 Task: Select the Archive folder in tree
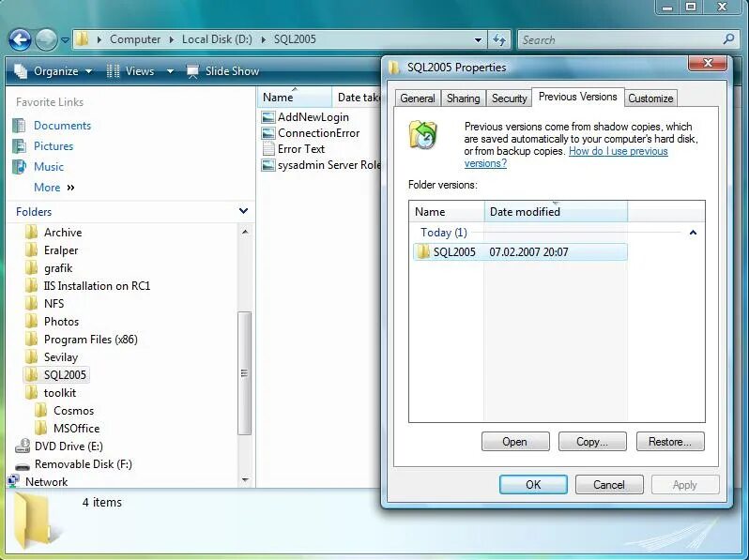63,233
